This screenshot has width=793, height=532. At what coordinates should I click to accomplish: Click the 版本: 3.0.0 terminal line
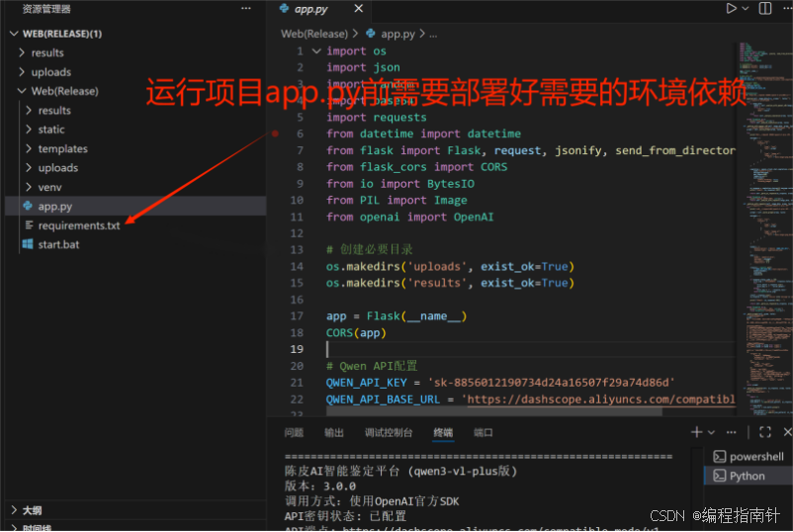click(x=320, y=486)
